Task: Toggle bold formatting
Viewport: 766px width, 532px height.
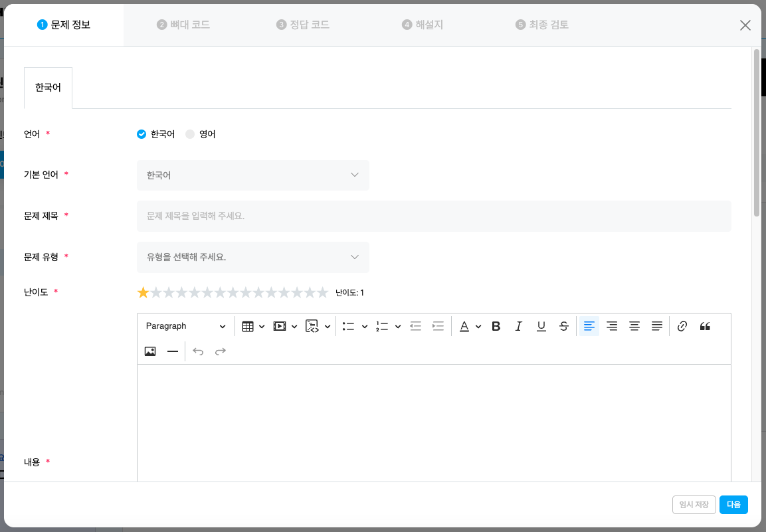Action: pyautogui.click(x=496, y=326)
